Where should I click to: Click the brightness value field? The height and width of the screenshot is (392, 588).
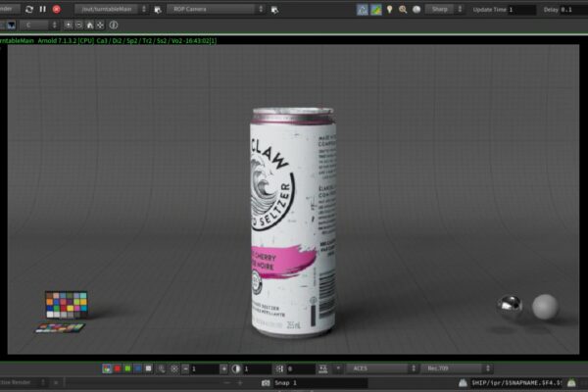point(205,369)
